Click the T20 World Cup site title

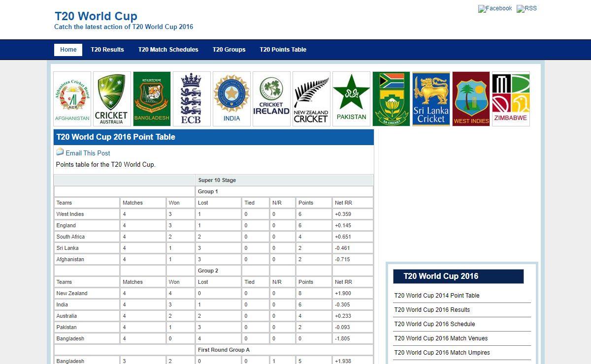coord(96,16)
